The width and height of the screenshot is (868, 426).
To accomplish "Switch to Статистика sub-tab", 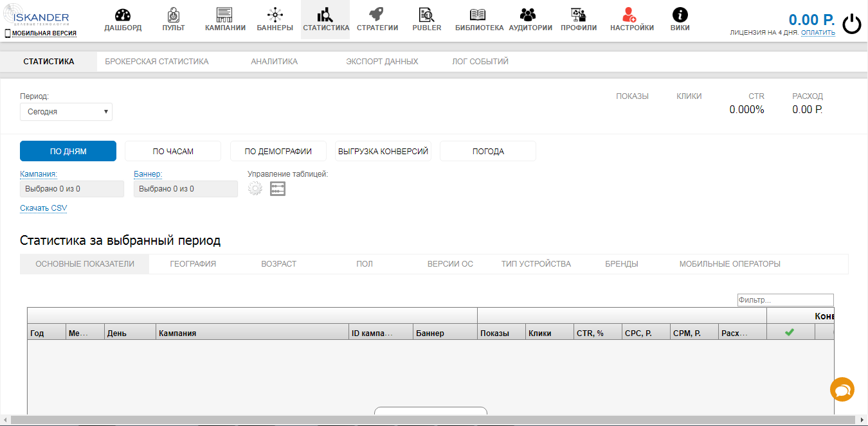I will click(49, 62).
